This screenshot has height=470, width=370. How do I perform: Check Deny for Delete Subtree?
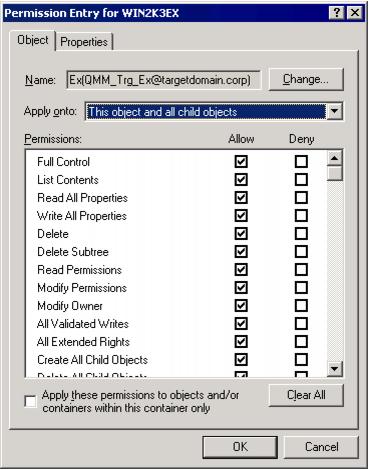(x=301, y=252)
